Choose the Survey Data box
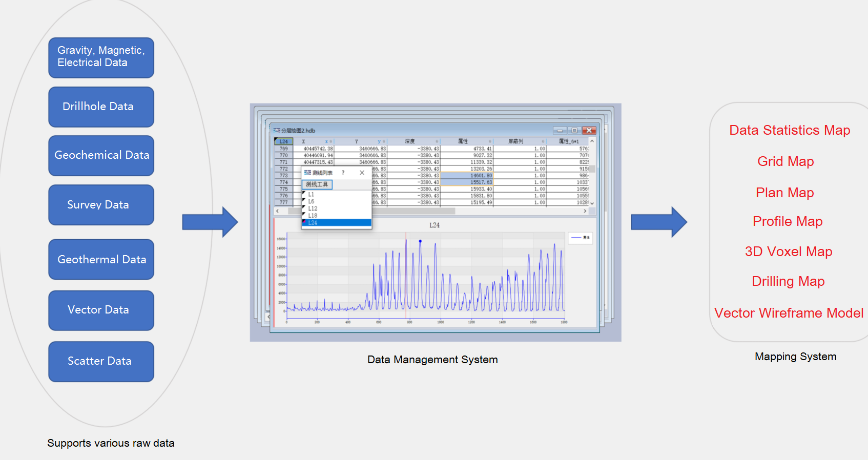Screen dimensions: 868x460 tap(101, 205)
